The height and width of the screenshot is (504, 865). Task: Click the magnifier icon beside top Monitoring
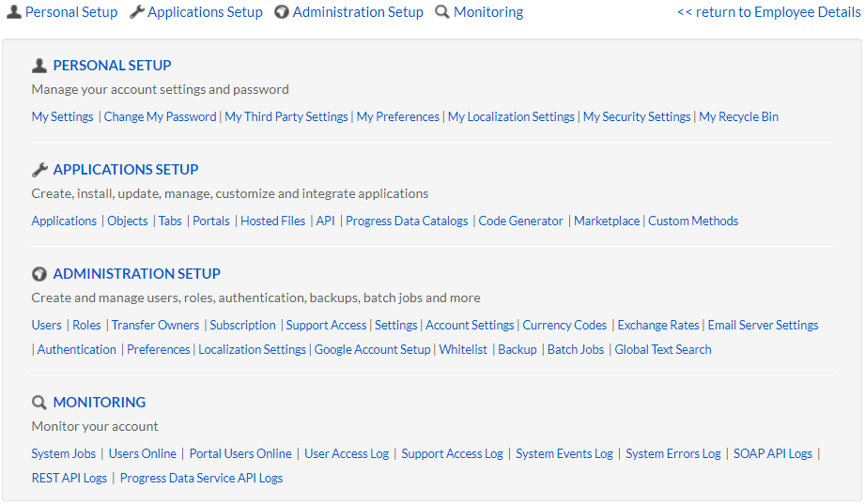pos(442,12)
